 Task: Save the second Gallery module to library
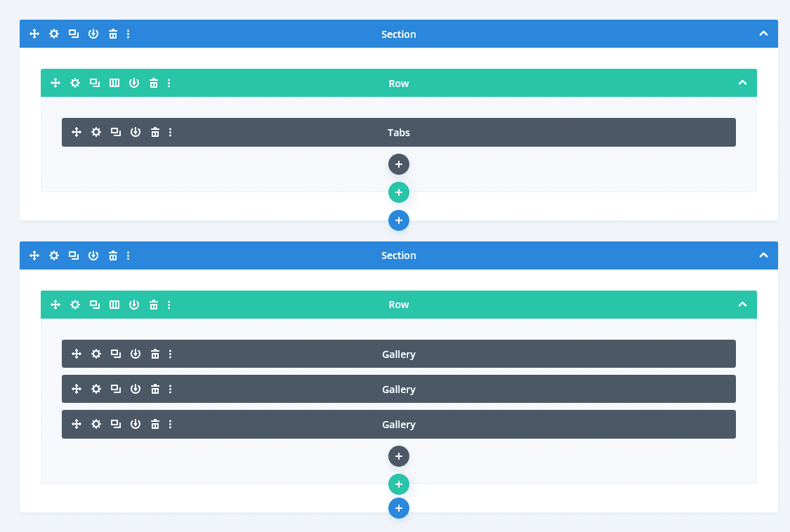(136, 389)
